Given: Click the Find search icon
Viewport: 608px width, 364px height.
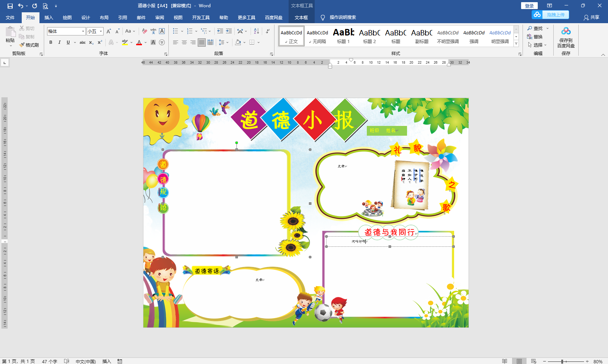Looking at the screenshot, I should pyautogui.click(x=535, y=28).
